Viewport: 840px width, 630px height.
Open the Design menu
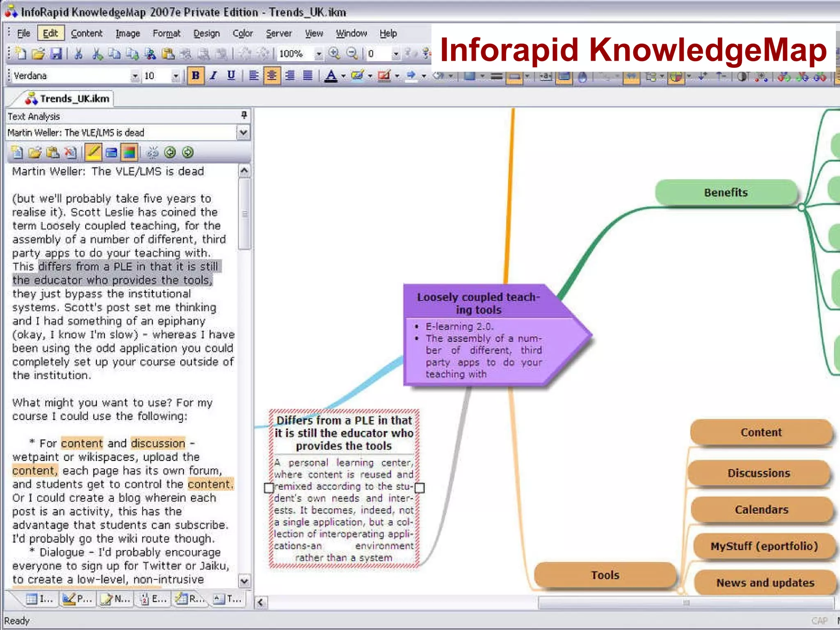click(206, 33)
